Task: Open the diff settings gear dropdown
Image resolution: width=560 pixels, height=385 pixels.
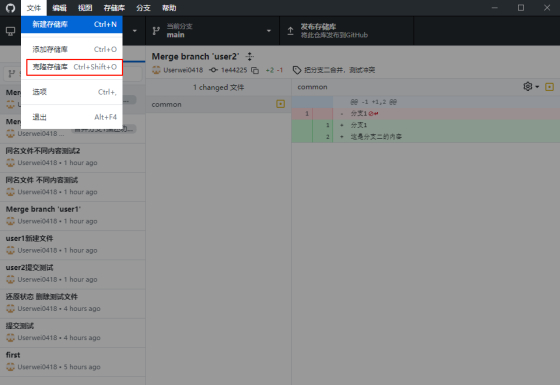Action: click(x=531, y=86)
